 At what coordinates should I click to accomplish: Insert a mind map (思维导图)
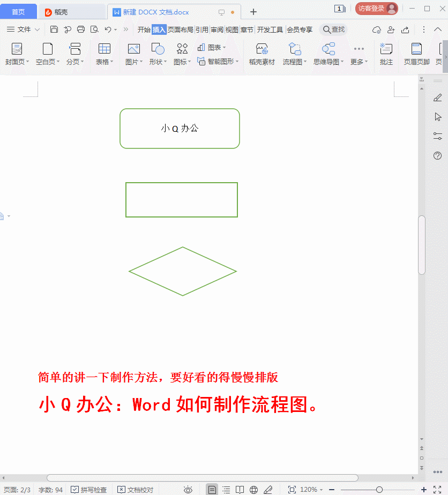click(328, 54)
